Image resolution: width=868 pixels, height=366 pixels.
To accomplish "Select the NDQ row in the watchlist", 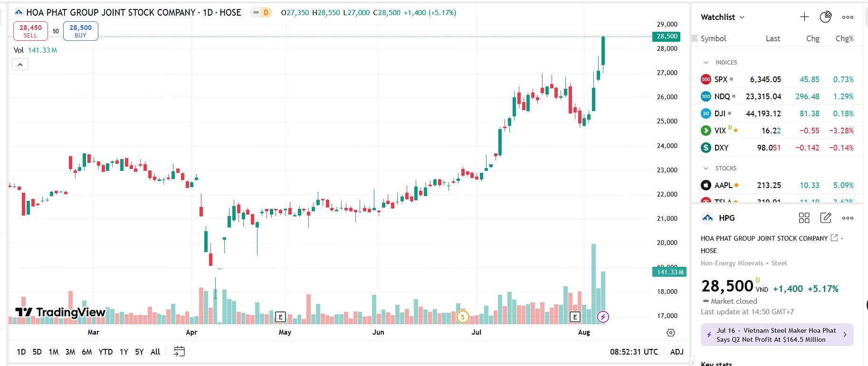I will click(777, 96).
